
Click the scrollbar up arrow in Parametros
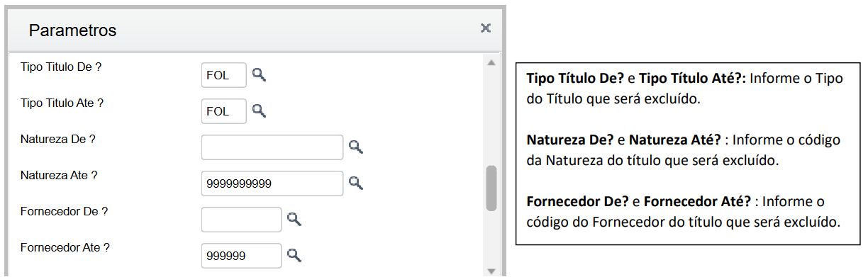[x=491, y=62]
